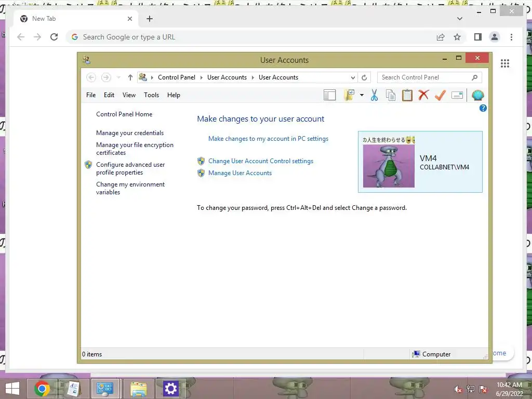Click the Properties toolbar icon
Image resolution: width=532 pixels, height=399 pixels.
457,96
